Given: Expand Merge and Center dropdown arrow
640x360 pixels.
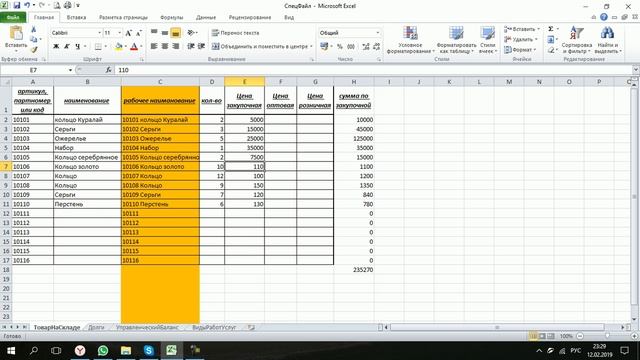Looking at the screenshot, I should pos(311,47).
